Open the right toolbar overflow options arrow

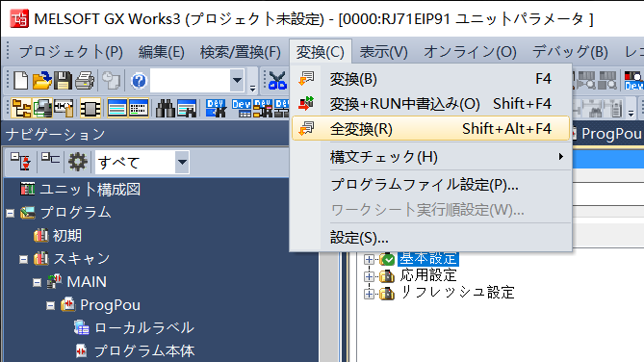click(631, 113)
